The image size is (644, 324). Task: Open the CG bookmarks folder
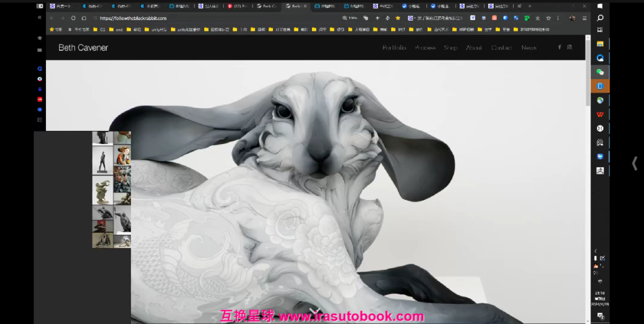[99, 30]
